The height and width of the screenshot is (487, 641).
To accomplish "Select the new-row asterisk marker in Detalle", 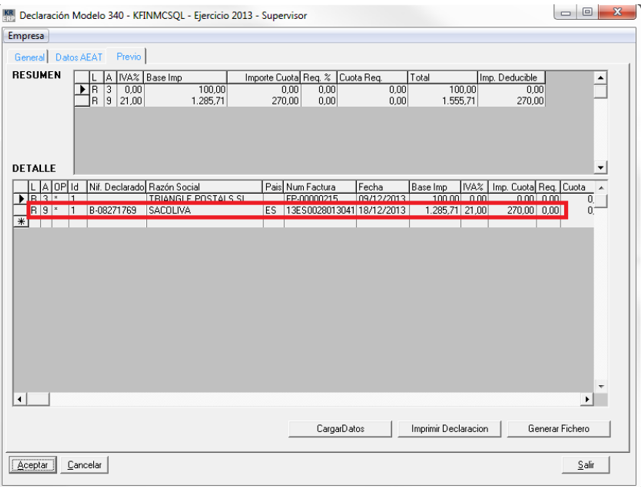I will point(20,222).
